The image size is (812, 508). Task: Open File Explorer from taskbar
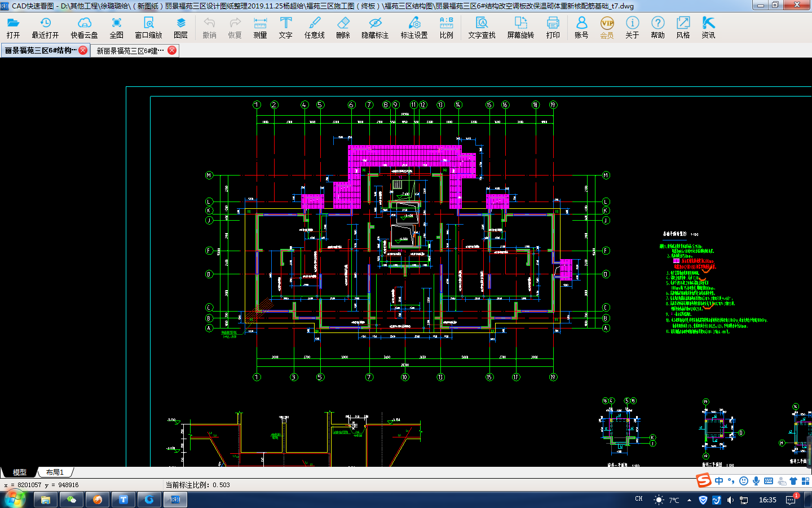[46, 500]
